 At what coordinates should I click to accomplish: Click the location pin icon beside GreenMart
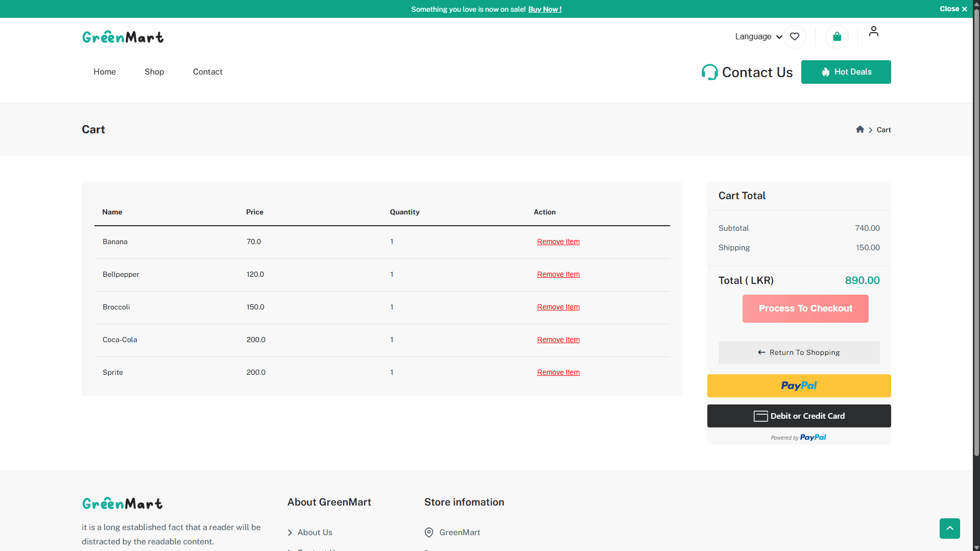coord(428,532)
